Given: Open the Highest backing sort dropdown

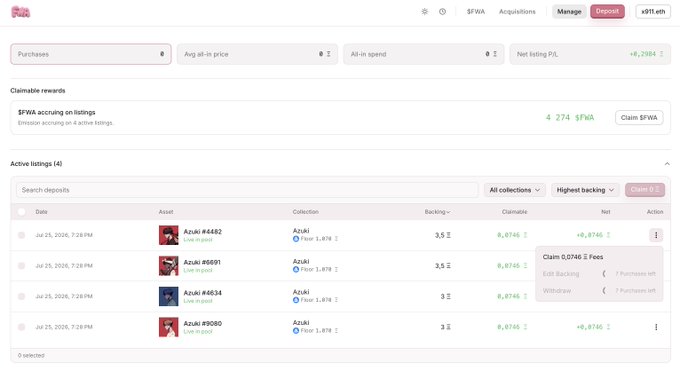Looking at the screenshot, I should pyautogui.click(x=585, y=190).
